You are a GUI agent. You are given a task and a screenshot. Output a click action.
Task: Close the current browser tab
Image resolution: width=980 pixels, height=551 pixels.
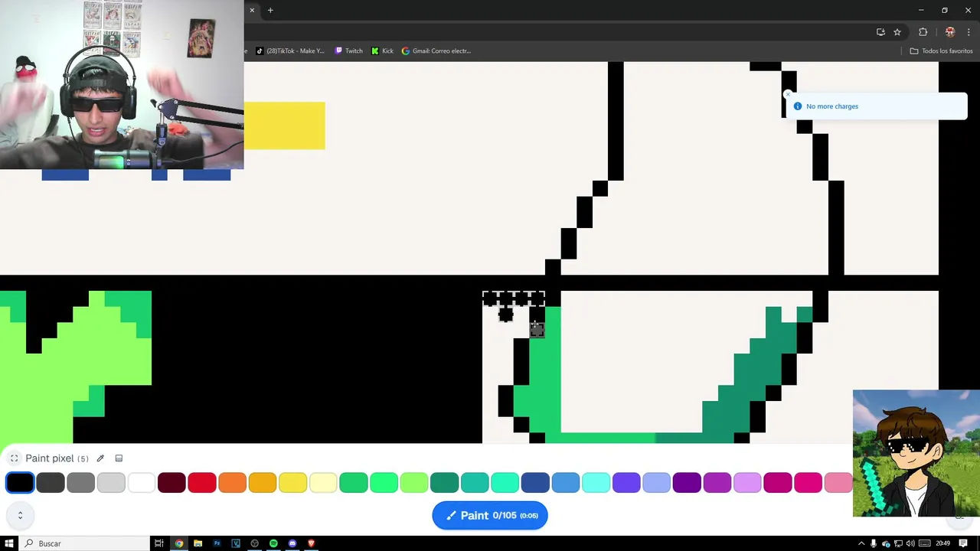(x=252, y=10)
